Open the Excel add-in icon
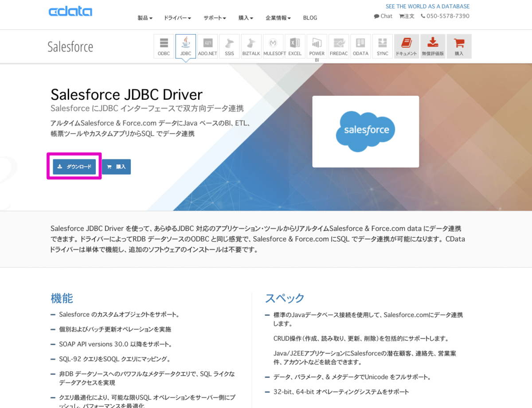This screenshot has height=408, width=532. click(295, 47)
